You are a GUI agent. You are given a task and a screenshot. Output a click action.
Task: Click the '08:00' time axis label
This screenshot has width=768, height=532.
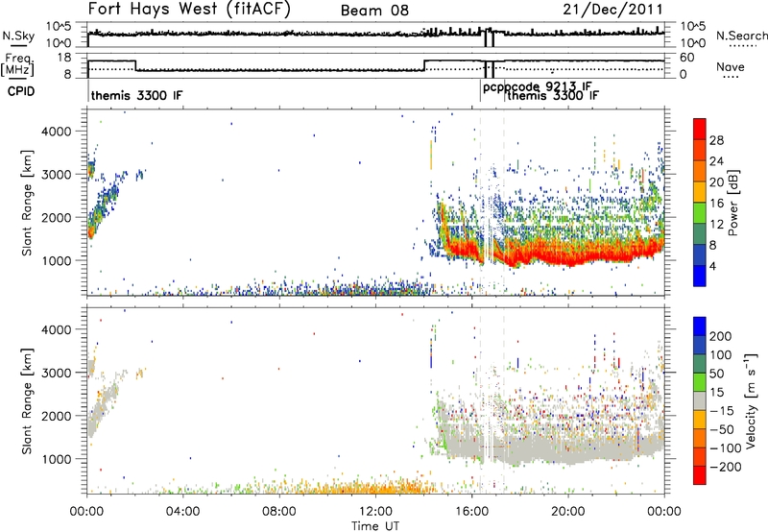click(278, 512)
